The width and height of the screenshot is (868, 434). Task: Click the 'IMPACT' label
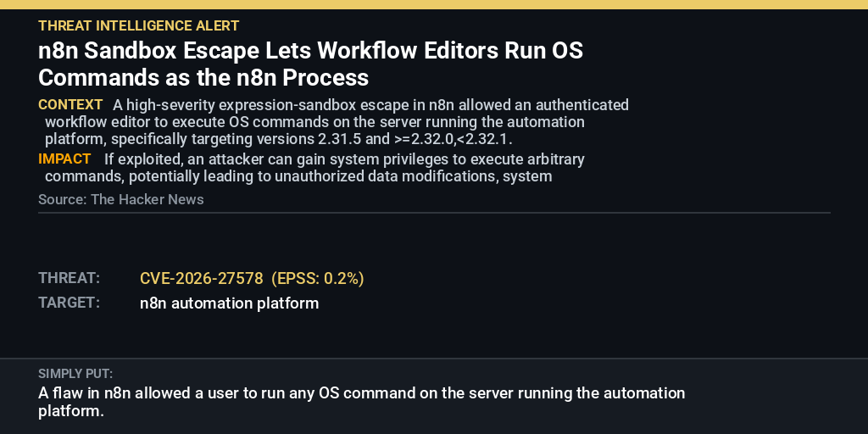(x=64, y=159)
